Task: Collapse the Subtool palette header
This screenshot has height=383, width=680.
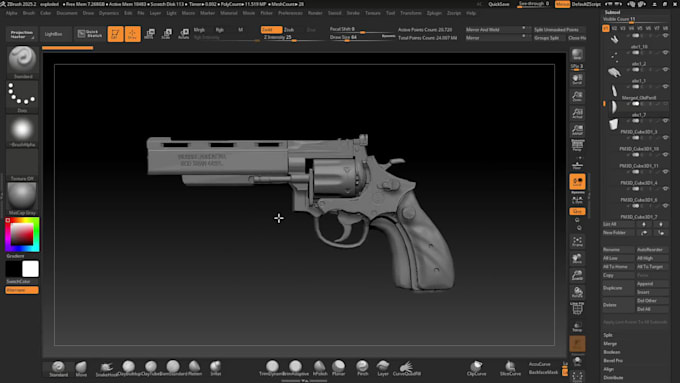Action: (612, 12)
